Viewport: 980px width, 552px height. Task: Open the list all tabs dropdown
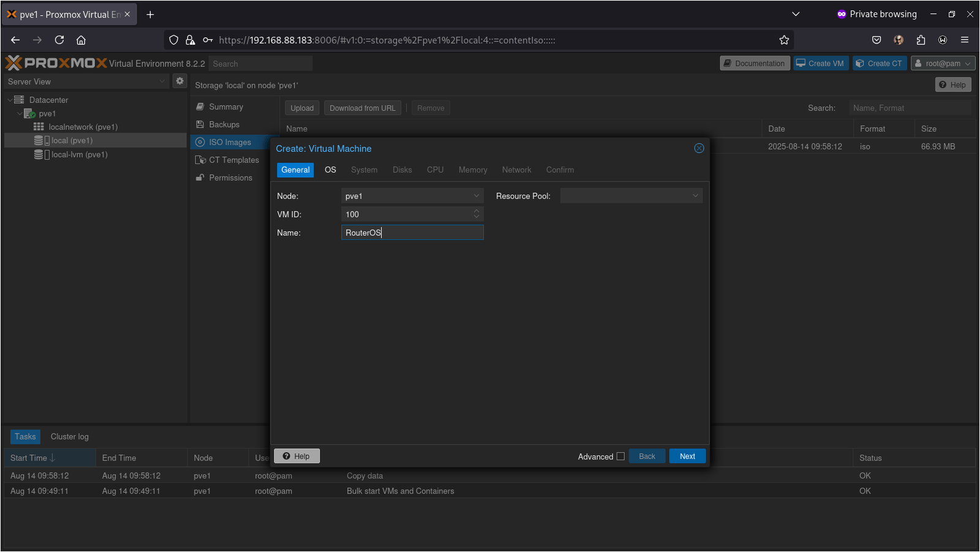pyautogui.click(x=796, y=14)
